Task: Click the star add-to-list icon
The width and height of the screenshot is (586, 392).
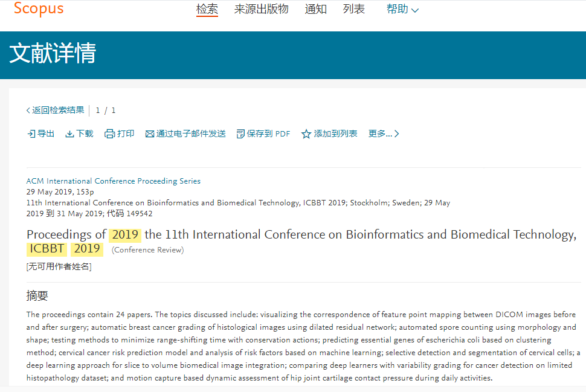Action: pos(306,133)
